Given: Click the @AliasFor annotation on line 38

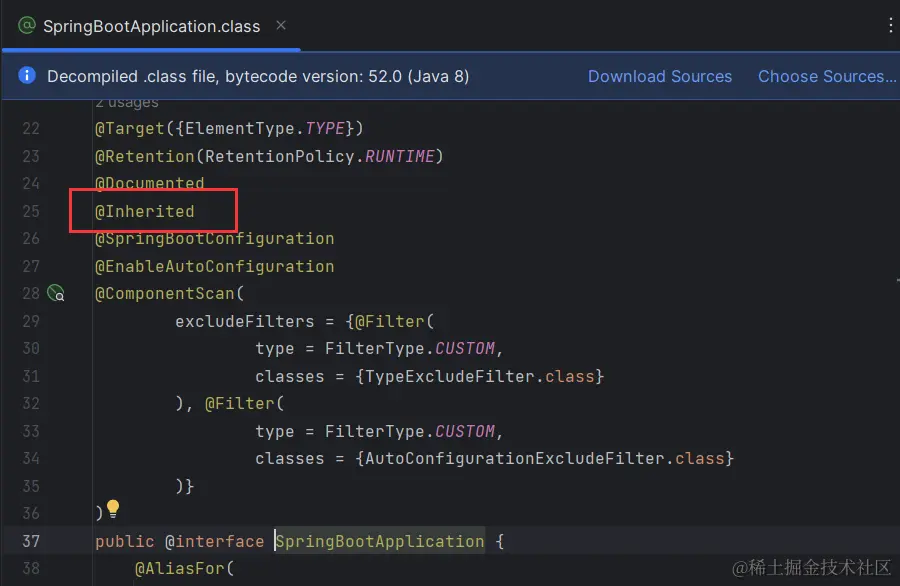Looking at the screenshot, I should click(180, 568).
